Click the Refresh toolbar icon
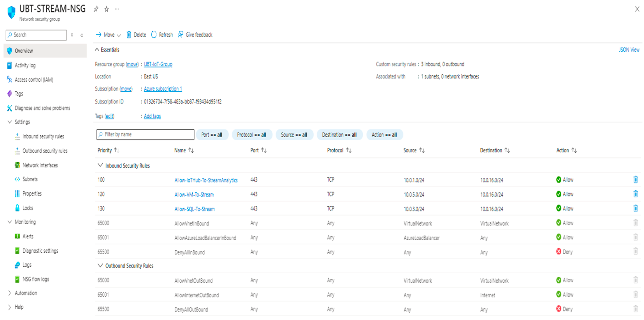Viewport: 644px width, 320px height. (154, 35)
